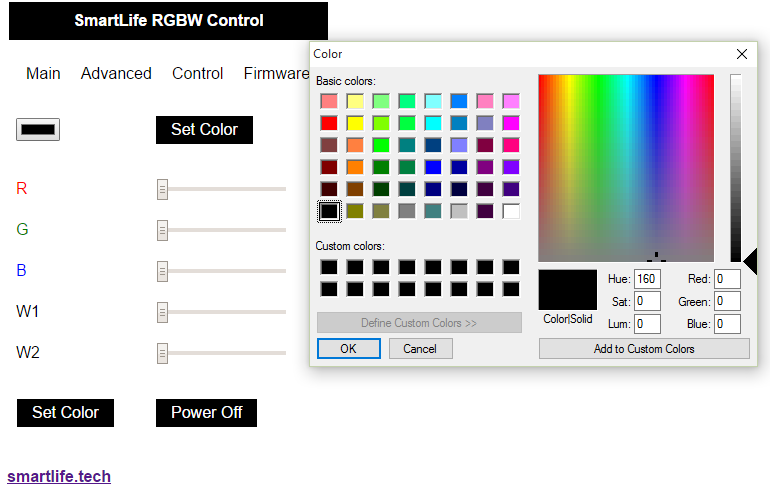Open the Advanced tab
The image size is (770, 498).
(116, 74)
